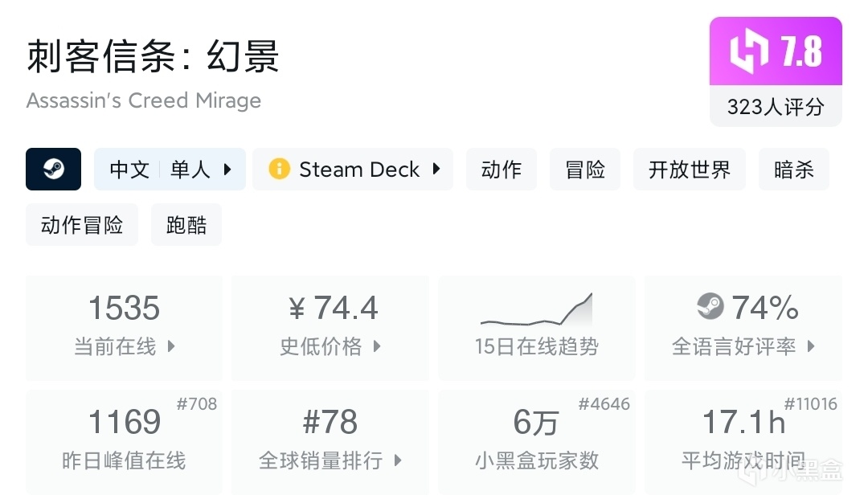The width and height of the screenshot is (868, 499).
Task: Expand the 全球销量排行 ranking arrow
Action: coord(398,461)
